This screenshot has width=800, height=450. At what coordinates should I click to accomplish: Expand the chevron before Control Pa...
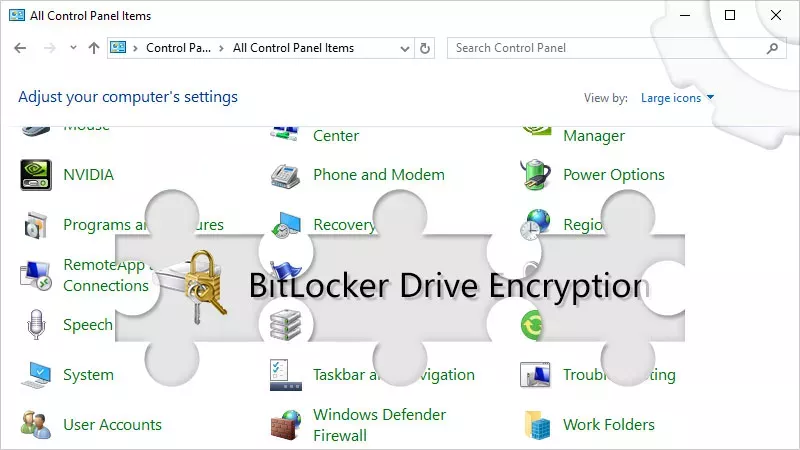[135, 48]
